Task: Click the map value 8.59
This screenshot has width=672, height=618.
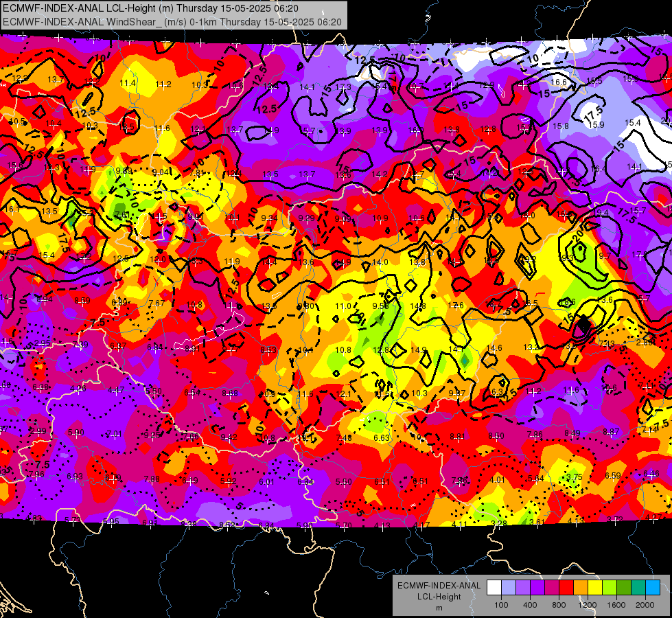Action: 82,301
